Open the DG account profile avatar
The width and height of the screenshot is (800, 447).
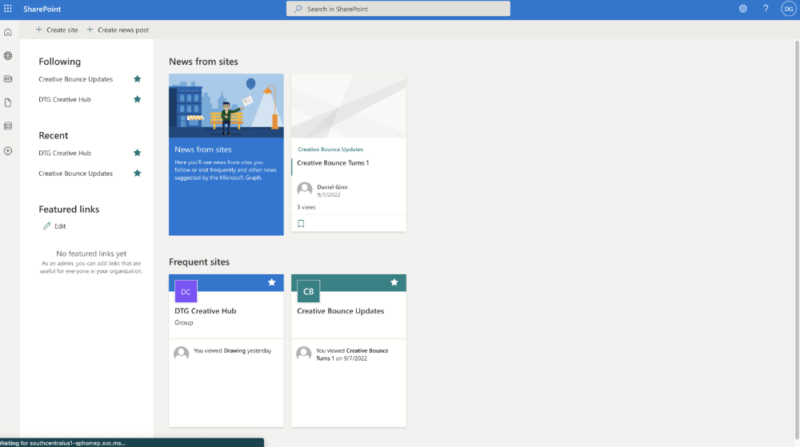tap(788, 9)
